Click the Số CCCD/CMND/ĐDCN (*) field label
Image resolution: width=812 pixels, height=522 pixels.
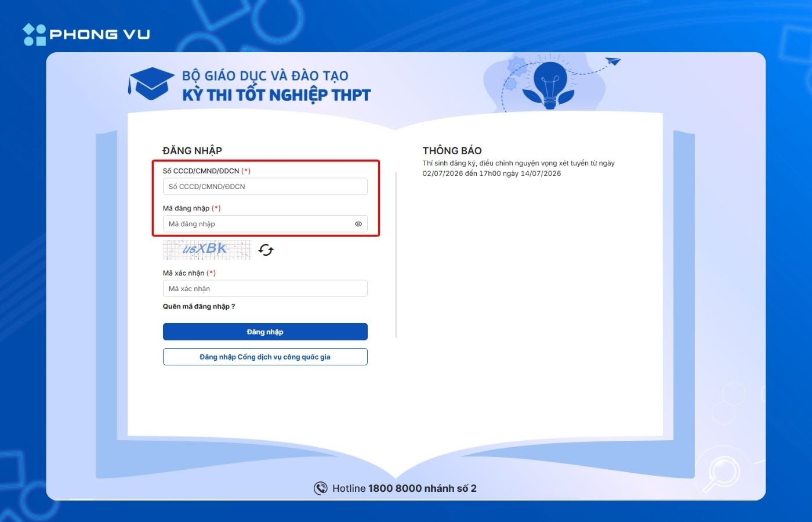point(206,171)
